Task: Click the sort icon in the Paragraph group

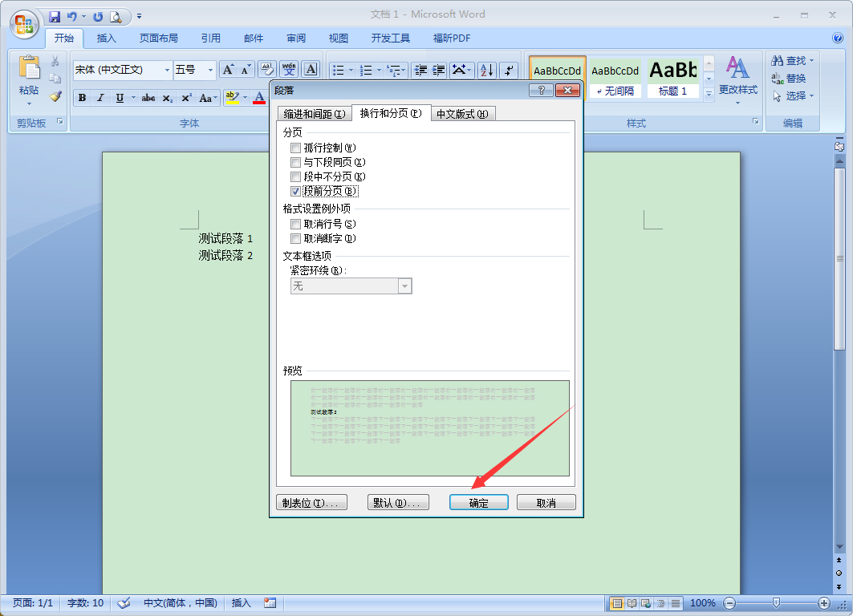Action: point(486,71)
